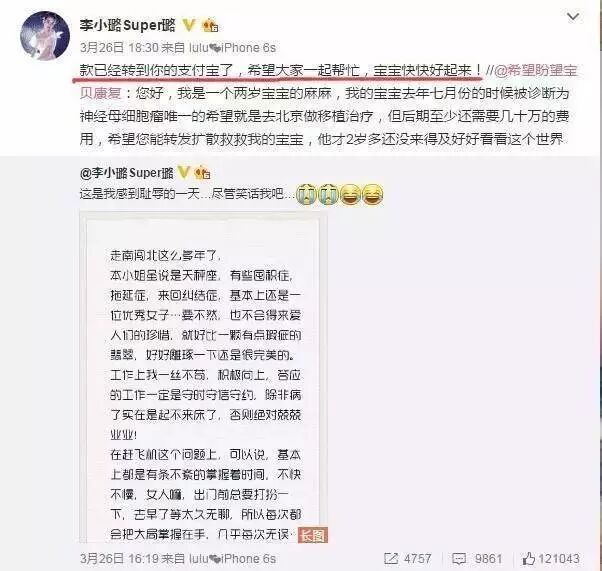
Task: Click the member badge in quoted post
Action: pyautogui.click(x=202, y=173)
